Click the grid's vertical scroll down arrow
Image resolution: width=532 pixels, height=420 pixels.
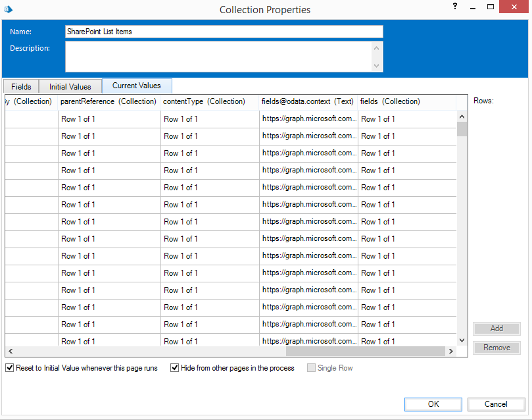462,339
